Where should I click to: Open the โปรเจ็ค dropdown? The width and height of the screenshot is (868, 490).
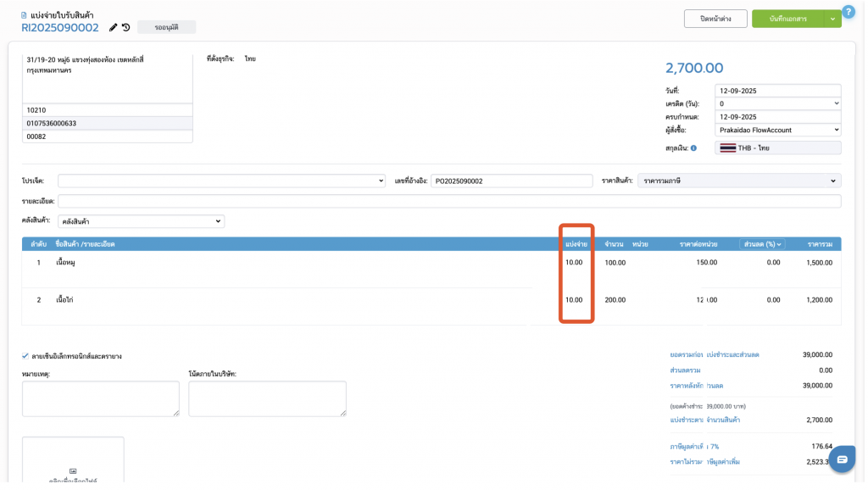click(x=221, y=181)
